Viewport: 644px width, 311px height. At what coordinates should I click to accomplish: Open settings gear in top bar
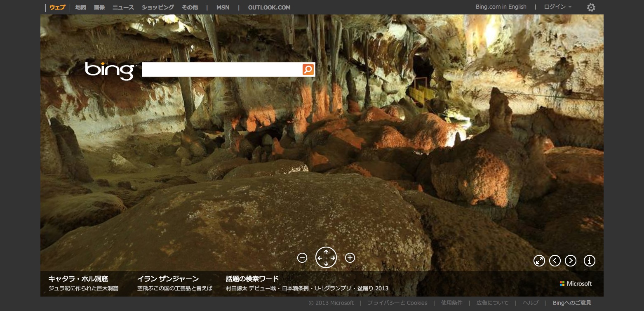[591, 7]
